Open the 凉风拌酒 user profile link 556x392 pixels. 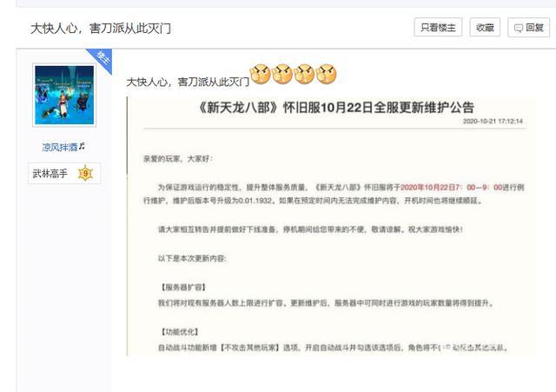[x=60, y=147]
